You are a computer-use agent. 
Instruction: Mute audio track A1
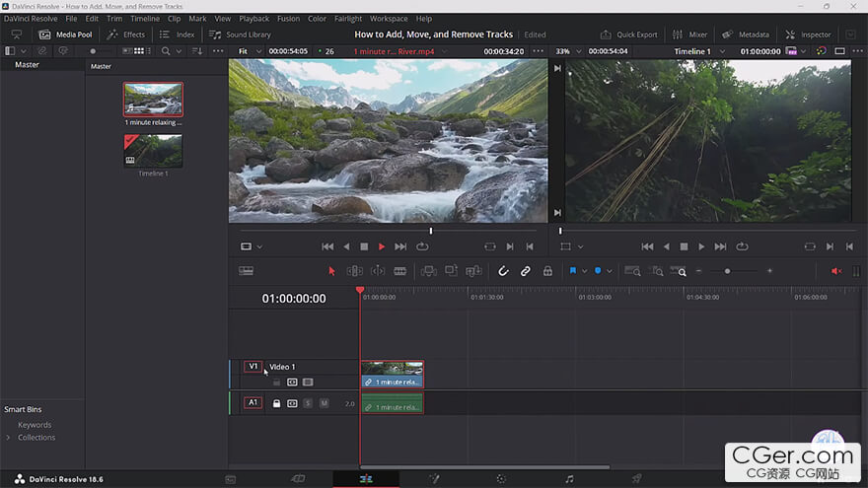pyautogui.click(x=324, y=403)
